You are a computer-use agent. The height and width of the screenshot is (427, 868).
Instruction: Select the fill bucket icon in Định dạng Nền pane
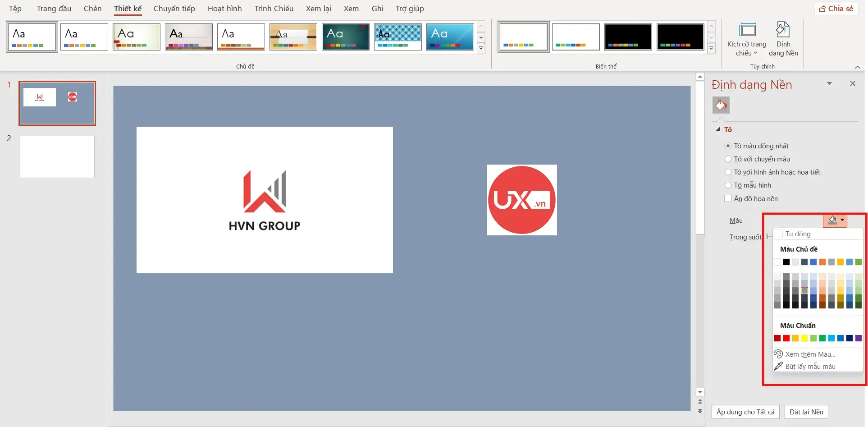pyautogui.click(x=721, y=105)
